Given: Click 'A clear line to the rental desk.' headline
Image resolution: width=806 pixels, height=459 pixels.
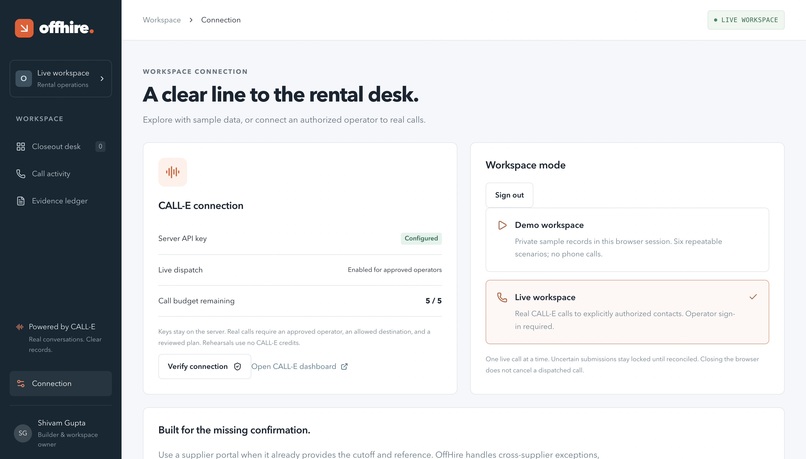Looking at the screenshot, I should (x=281, y=95).
